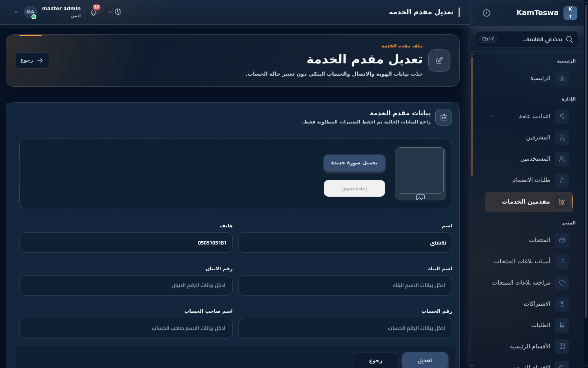Click المستخدمين users icon
The image size is (588, 368).
[x=562, y=159]
